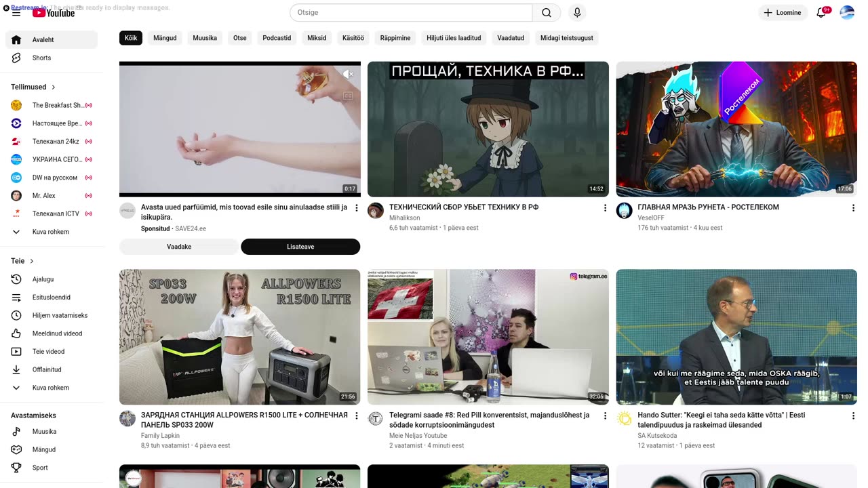Image resolution: width=868 pixels, height=488 pixels.
Task: Open The Breakfast Show channel subscription
Action: point(52,105)
